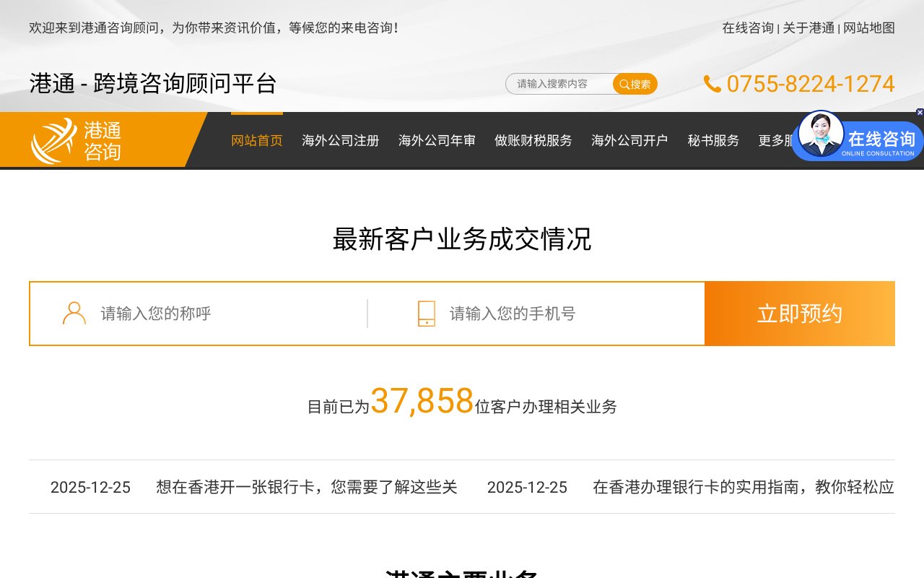The image size is (924, 578).
Task: Open the 海外公司年审 menu
Action: click(437, 141)
